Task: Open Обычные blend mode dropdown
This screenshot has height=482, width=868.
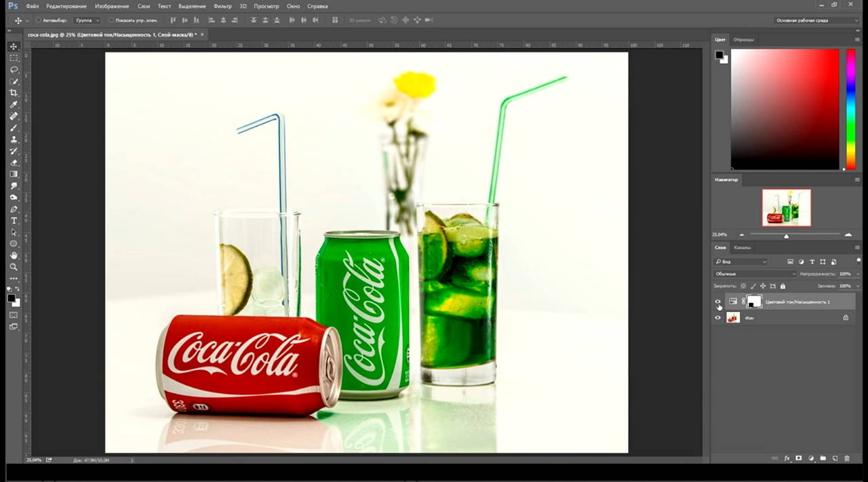Action: (755, 274)
